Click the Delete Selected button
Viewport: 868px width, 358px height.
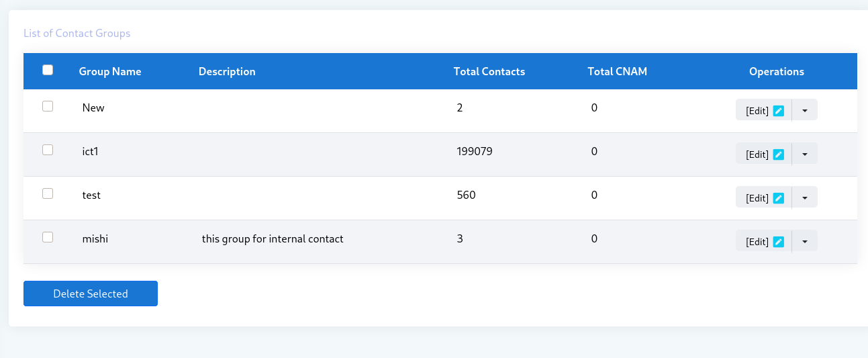point(91,294)
